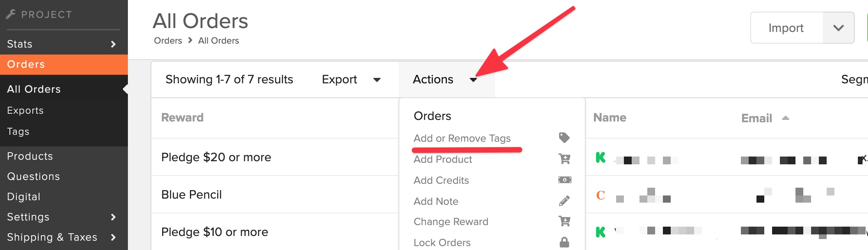Collapse the Actions dropdown menu
This screenshot has width=868, height=250.
445,79
